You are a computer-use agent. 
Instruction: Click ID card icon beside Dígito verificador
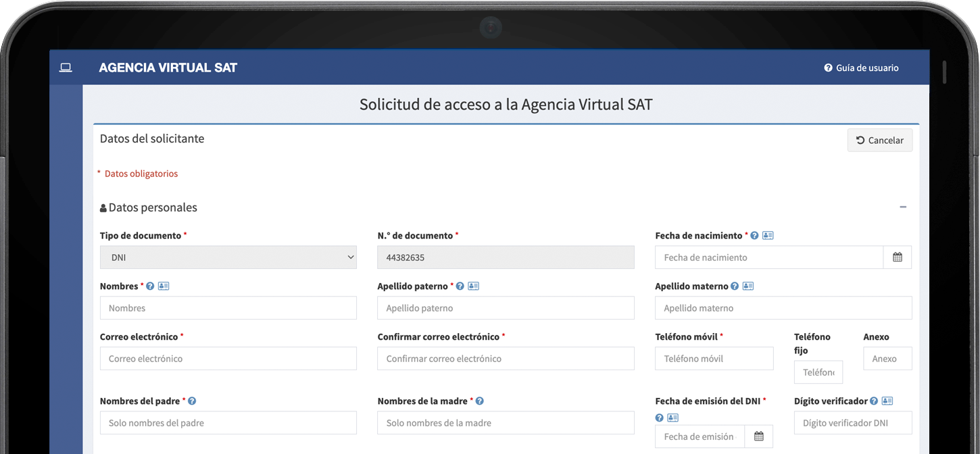coord(887,401)
